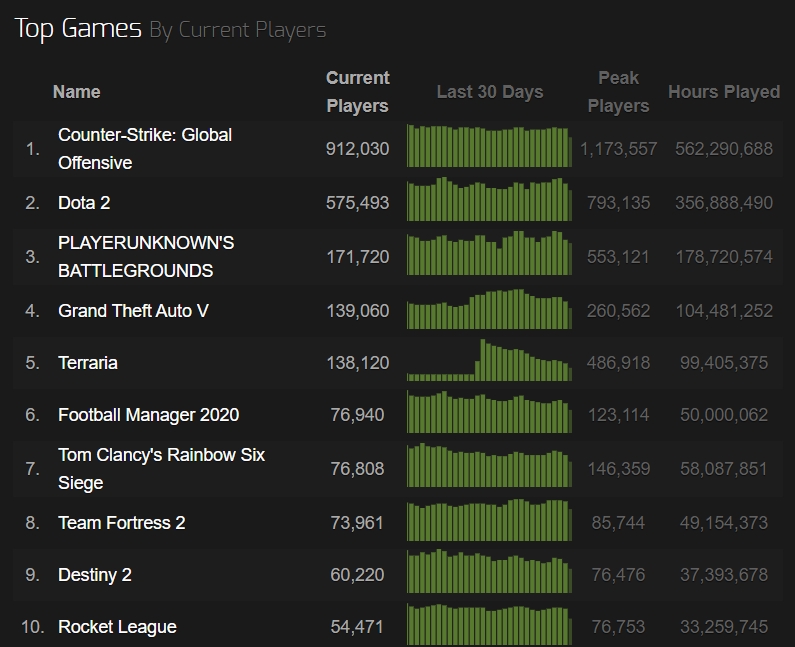Click the Rocket League 30-day player chart
The width and height of the screenshot is (795, 647).
[x=489, y=625]
